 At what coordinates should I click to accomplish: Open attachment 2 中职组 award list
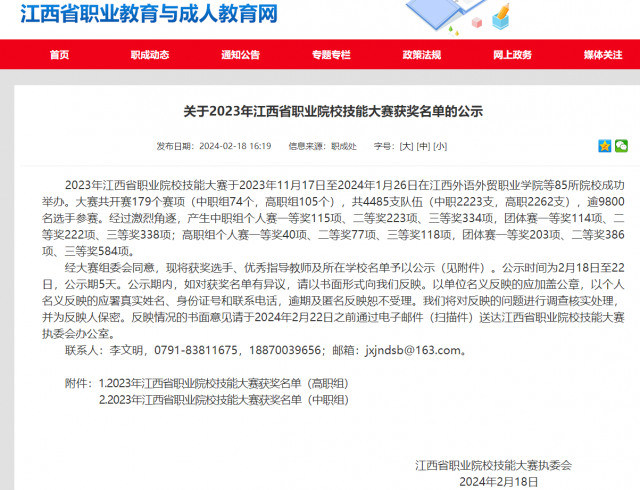(224, 400)
